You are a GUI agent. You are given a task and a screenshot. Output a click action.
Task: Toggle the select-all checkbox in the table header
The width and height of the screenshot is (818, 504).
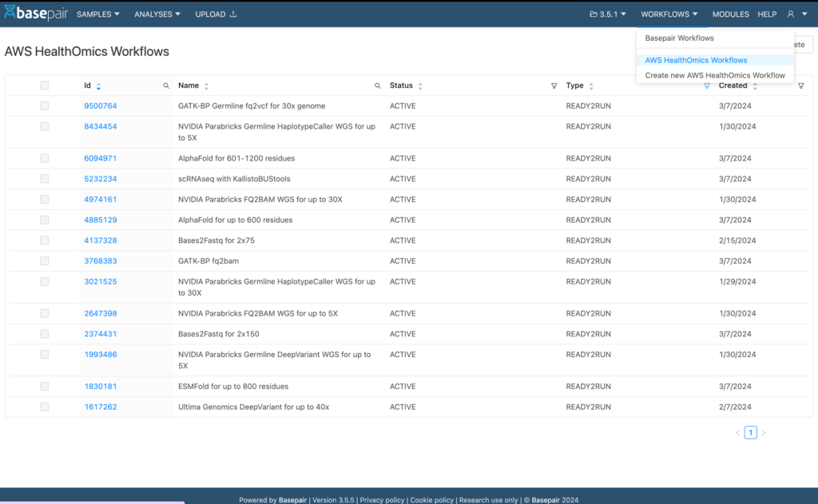coord(44,85)
